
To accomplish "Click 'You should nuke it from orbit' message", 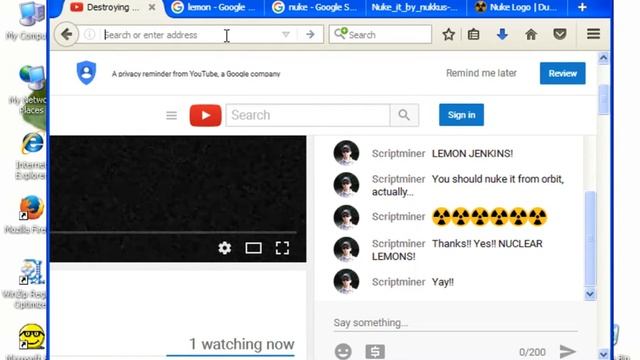I will pyautogui.click(x=468, y=185).
